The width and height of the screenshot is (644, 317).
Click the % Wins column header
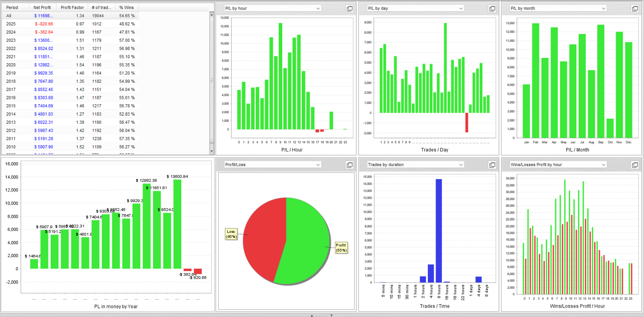[126, 7]
